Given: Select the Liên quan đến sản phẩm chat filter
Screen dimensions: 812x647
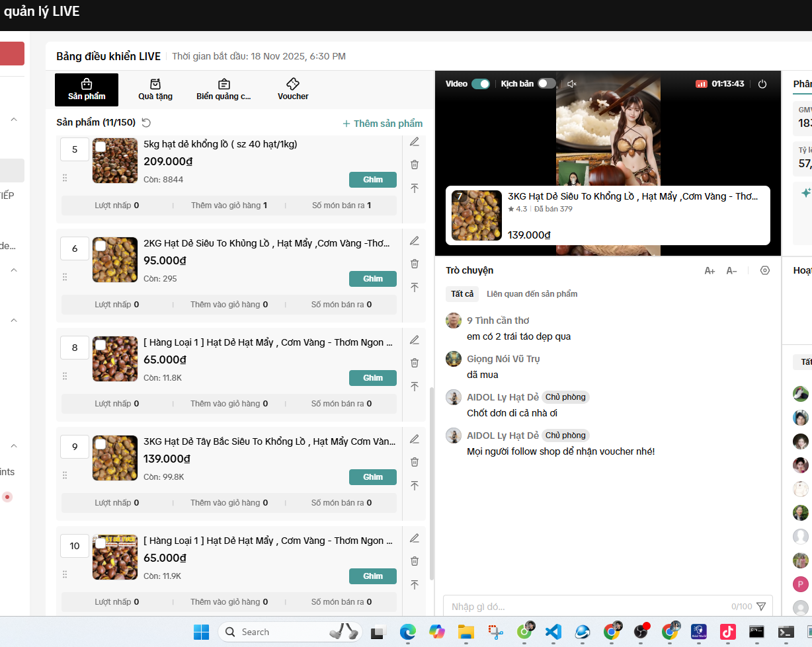Looking at the screenshot, I should click(532, 293).
